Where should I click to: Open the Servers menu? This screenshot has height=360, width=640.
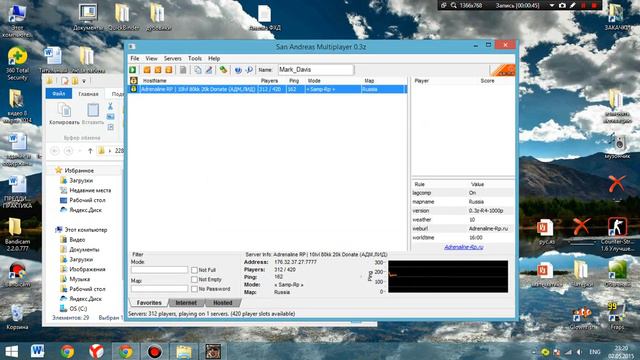tap(173, 58)
